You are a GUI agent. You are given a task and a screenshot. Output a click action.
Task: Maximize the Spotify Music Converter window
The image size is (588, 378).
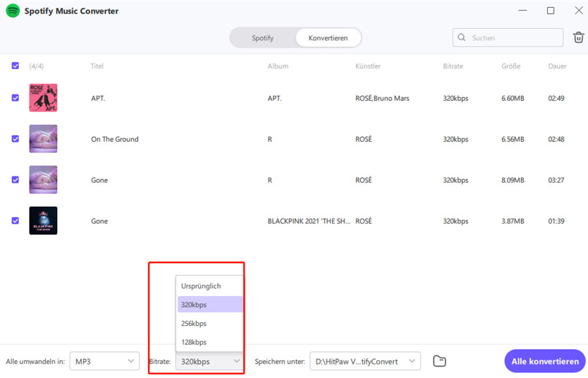[x=551, y=11]
